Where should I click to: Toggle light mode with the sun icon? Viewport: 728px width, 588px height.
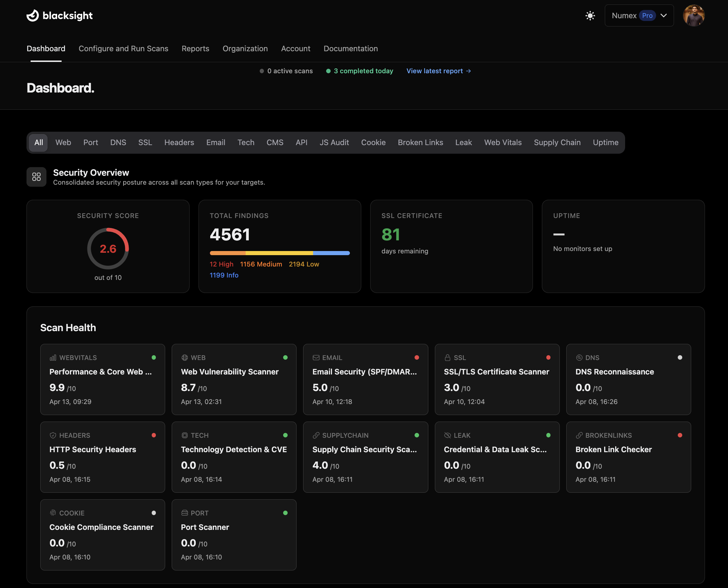point(590,15)
